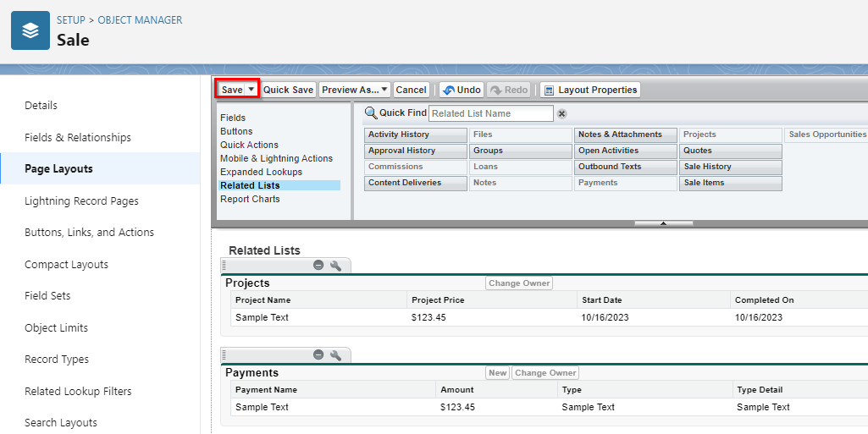
Task: Click the Commissions palette item
Action: coord(415,167)
